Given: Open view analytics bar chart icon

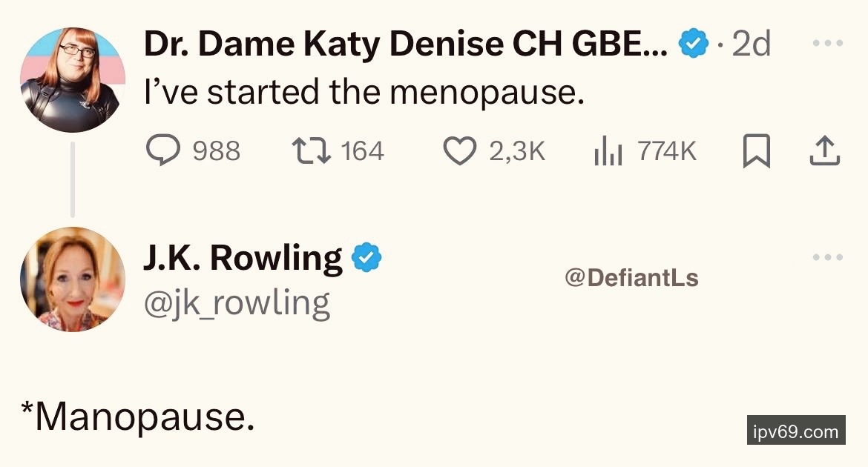Looking at the screenshot, I should tap(608, 151).
